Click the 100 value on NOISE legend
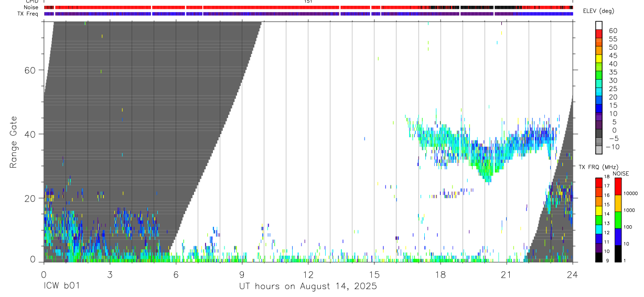The height and width of the screenshot is (297, 644). click(x=628, y=227)
